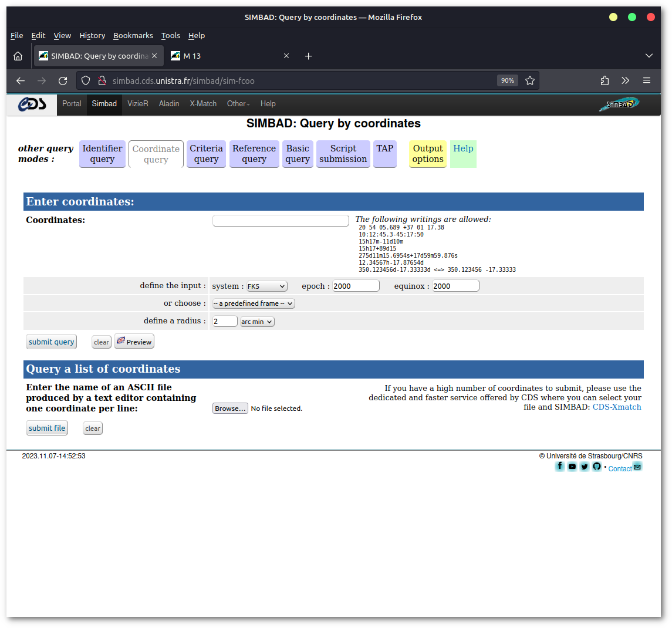Click the submit file button
This screenshot has height=628, width=672.
pyautogui.click(x=47, y=428)
